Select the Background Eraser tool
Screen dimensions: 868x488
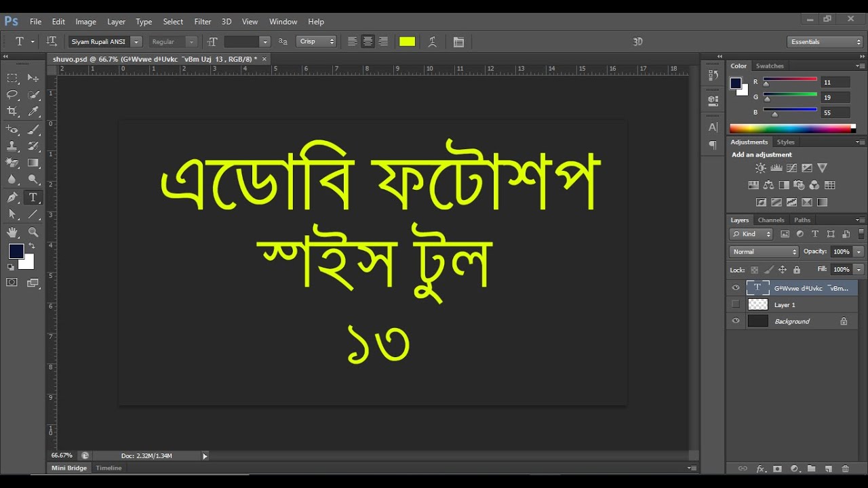point(12,163)
